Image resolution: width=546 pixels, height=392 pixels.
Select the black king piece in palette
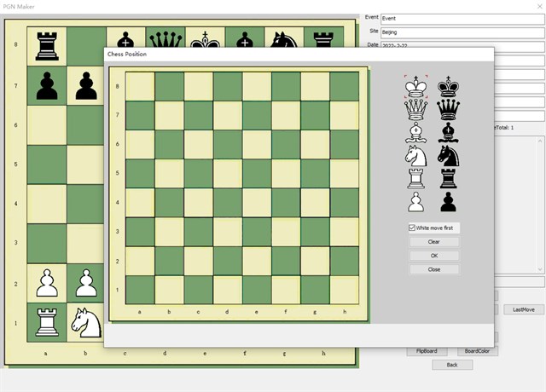448,87
